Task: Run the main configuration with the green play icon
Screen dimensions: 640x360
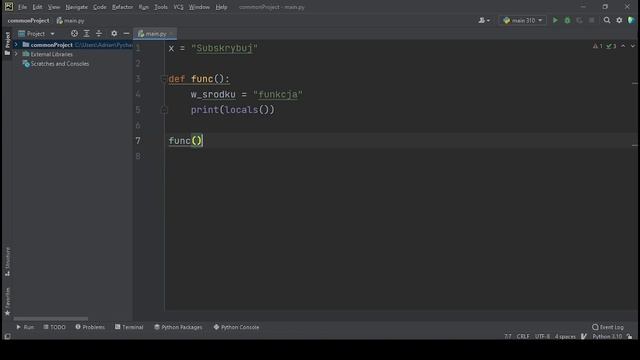Action: click(x=555, y=20)
